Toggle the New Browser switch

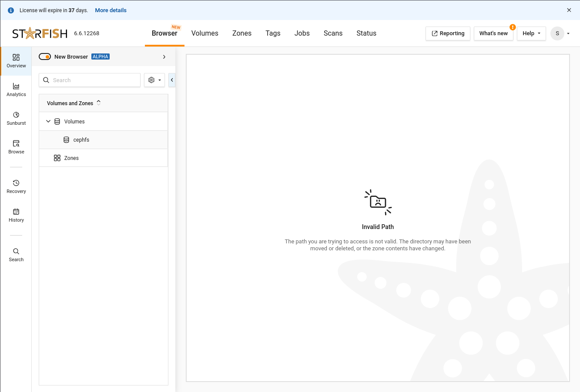[x=45, y=57]
